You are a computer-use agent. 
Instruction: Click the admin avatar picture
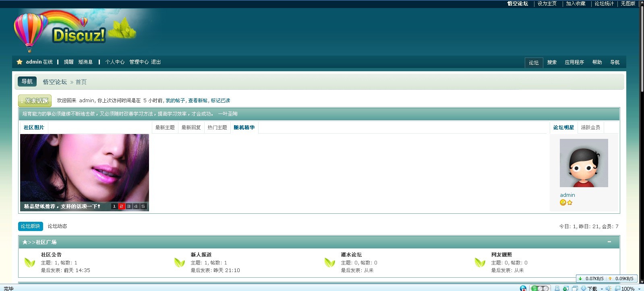[584, 163]
